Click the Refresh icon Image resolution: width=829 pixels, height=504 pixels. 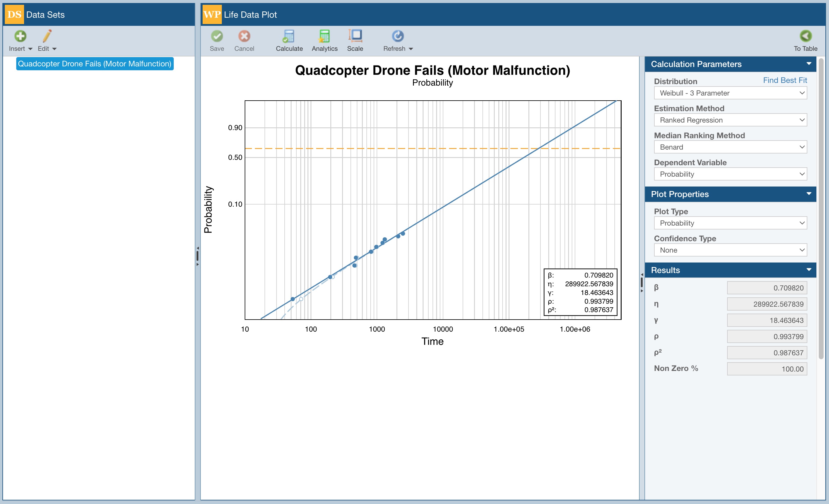pos(397,36)
